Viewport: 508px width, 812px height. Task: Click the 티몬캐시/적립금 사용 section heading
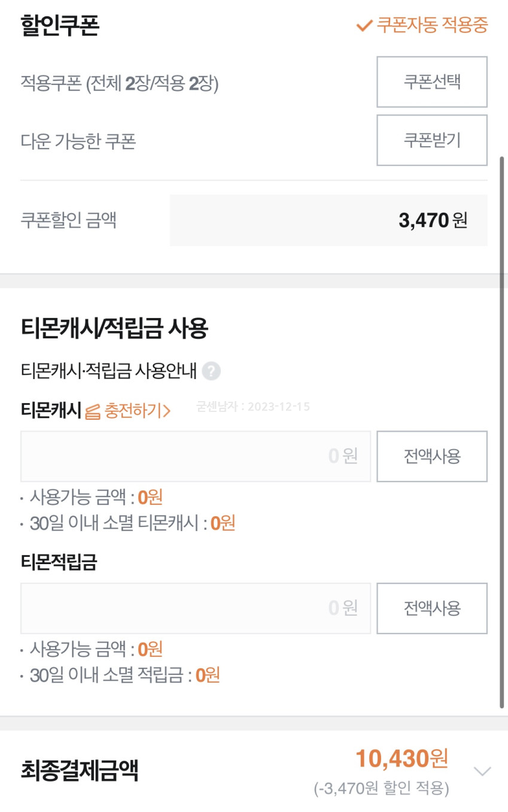click(114, 328)
